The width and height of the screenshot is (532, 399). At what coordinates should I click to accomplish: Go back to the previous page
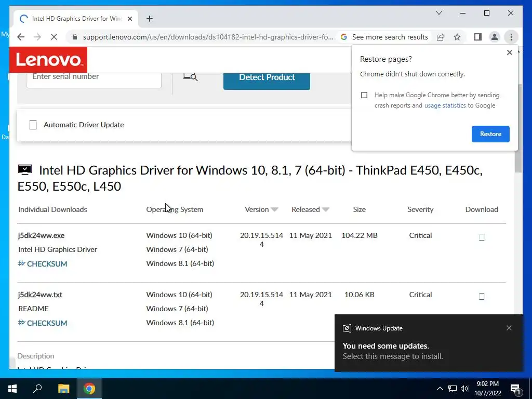[x=21, y=37]
